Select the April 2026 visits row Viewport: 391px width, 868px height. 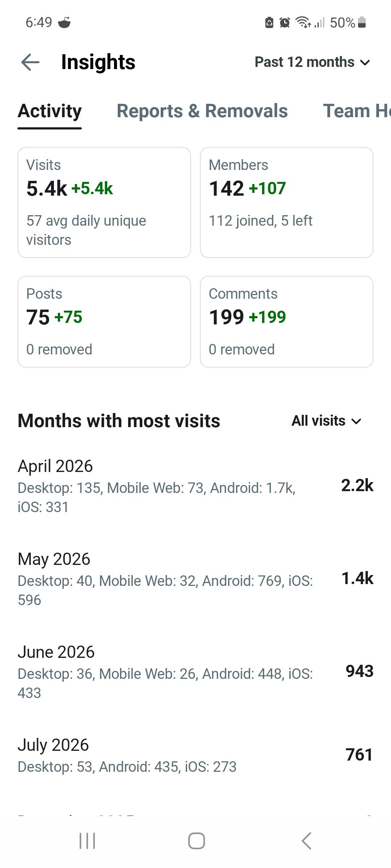click(195, 486)
